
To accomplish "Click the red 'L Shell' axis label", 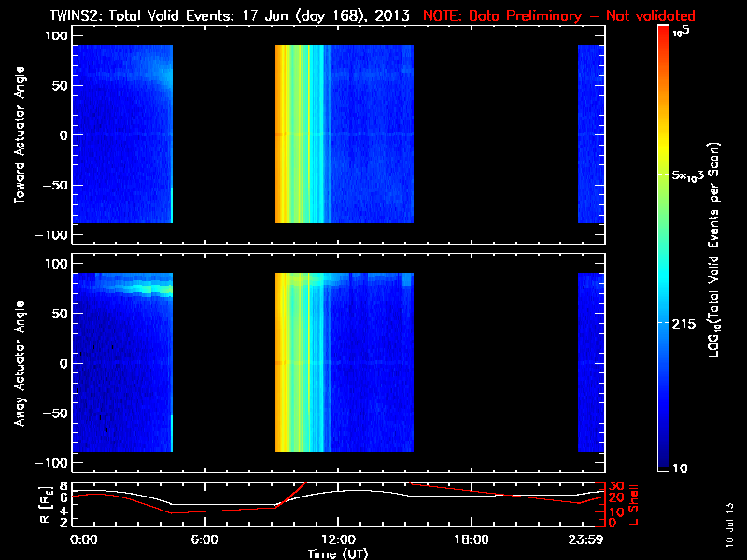I will click(x=634, y=505).
